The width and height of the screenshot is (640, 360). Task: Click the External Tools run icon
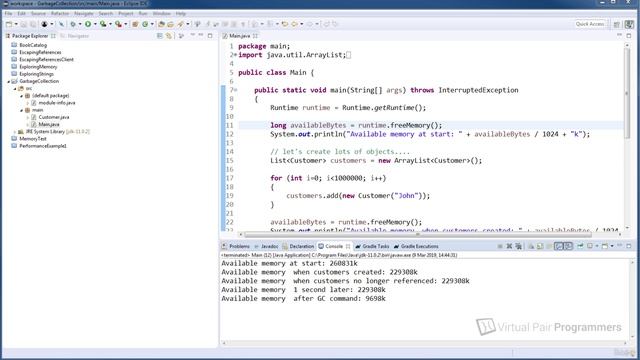pos(118,24)
